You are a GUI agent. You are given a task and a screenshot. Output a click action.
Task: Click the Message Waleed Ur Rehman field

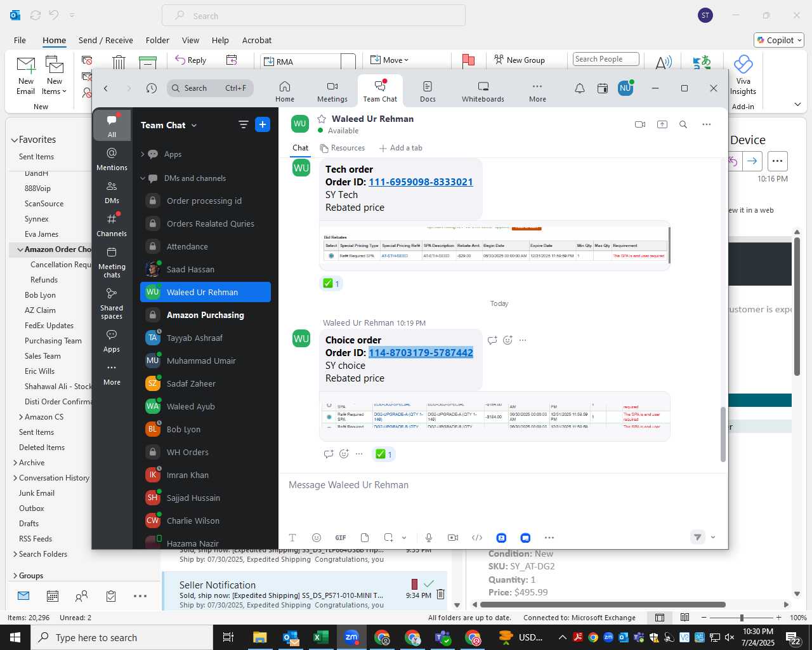502,485
